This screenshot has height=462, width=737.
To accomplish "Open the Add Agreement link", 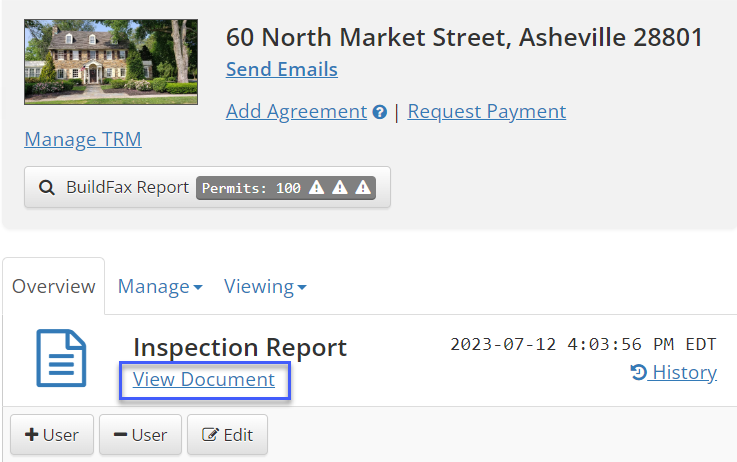I will 296,111.
